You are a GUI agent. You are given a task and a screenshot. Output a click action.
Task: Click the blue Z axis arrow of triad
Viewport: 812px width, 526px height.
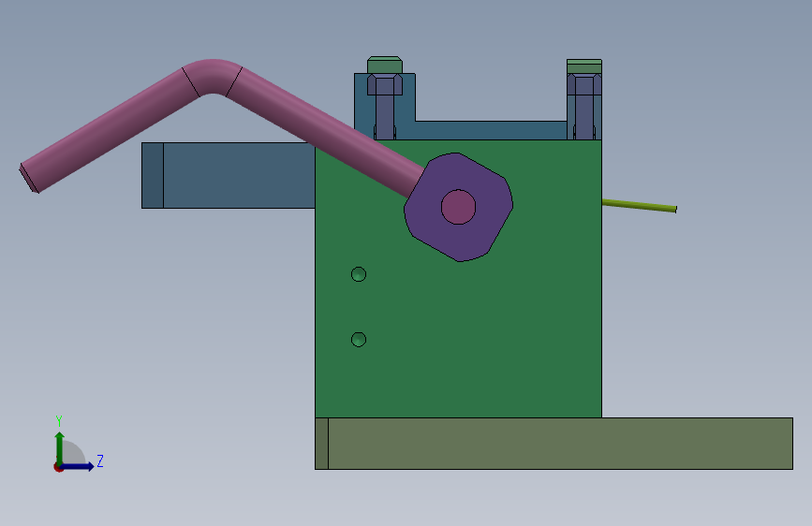78,466
